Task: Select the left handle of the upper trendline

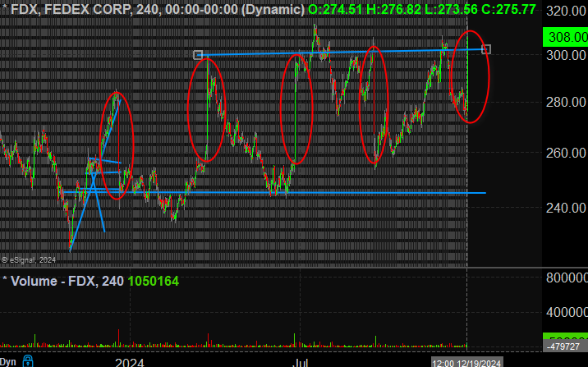Action: [x=198, y=55]
